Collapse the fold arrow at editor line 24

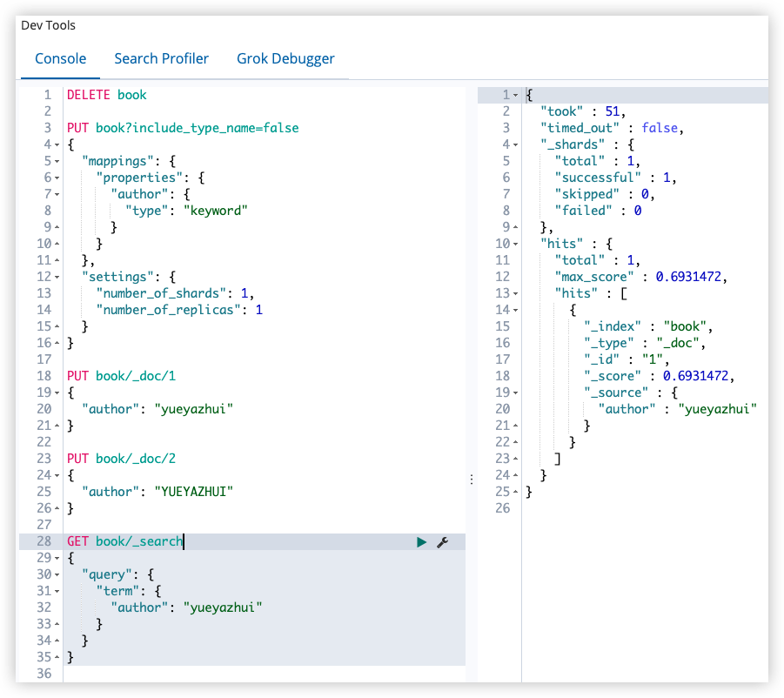(57, 475)
